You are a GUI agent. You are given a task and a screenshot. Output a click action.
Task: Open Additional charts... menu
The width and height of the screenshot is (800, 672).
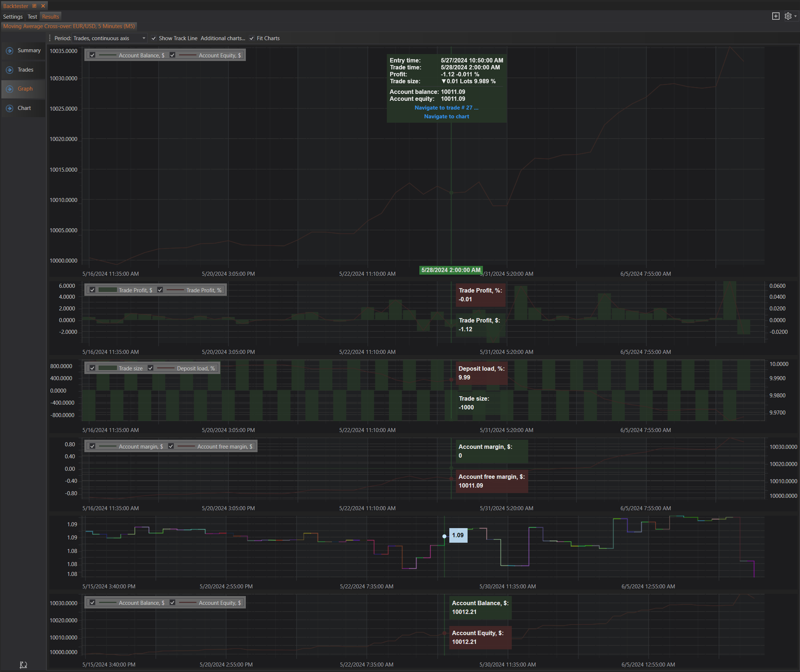pos(223,38)
